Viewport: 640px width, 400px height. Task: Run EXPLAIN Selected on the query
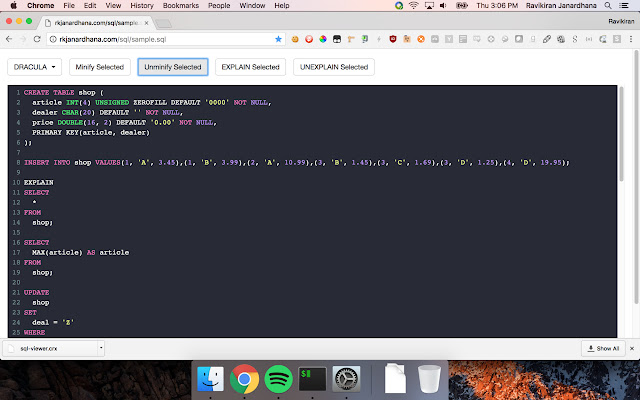click(x=250, y=67)
